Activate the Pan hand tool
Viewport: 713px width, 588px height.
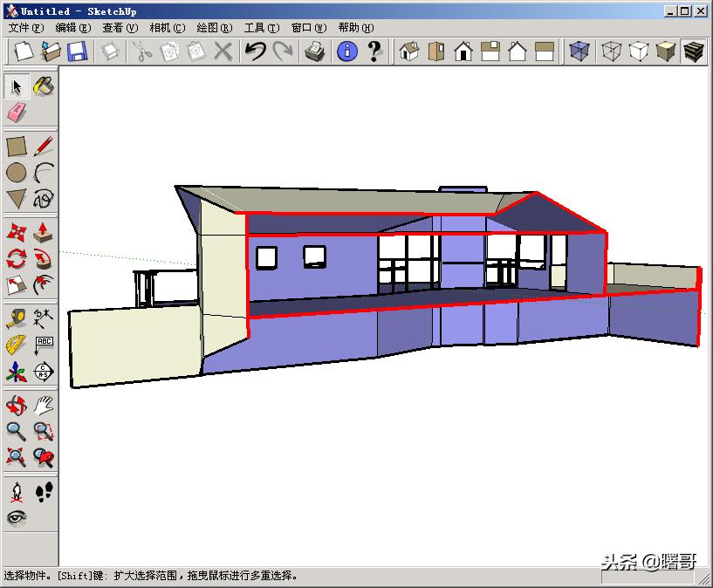[x=44, y=407]
